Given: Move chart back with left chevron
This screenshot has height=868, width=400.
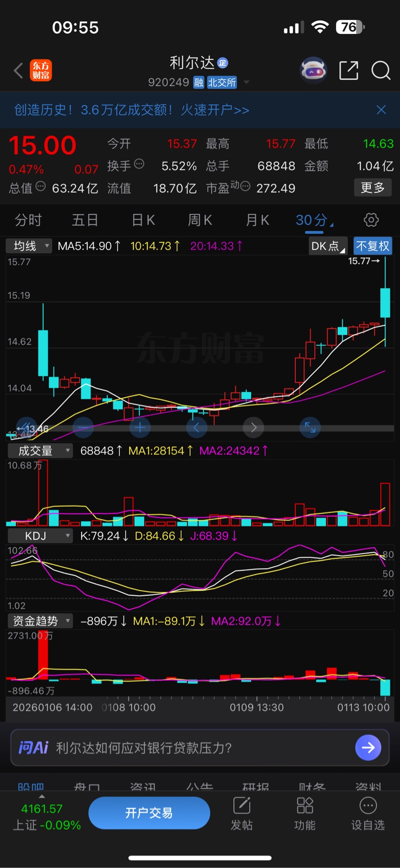Looking at the screenshot, I should point(196,428).
